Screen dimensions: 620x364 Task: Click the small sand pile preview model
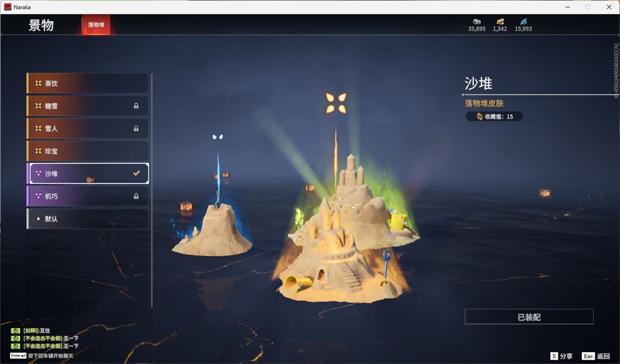click(x=212, y=231)
